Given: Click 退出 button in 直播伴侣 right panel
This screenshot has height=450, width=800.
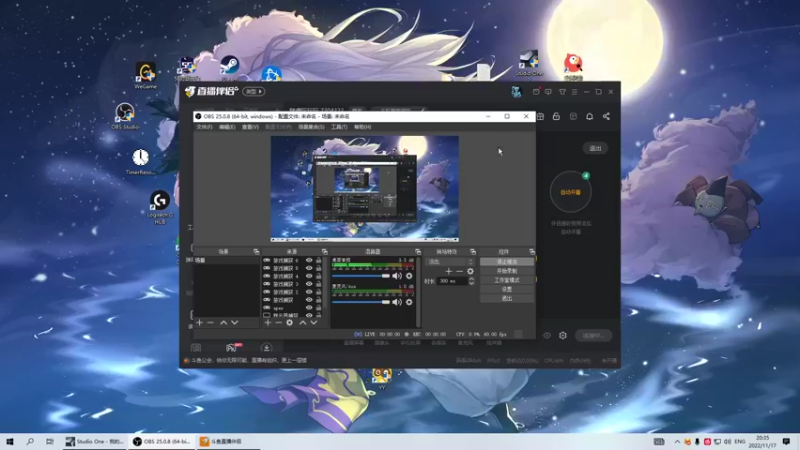Looking at the screenshot, I should [x=595, y=148].
